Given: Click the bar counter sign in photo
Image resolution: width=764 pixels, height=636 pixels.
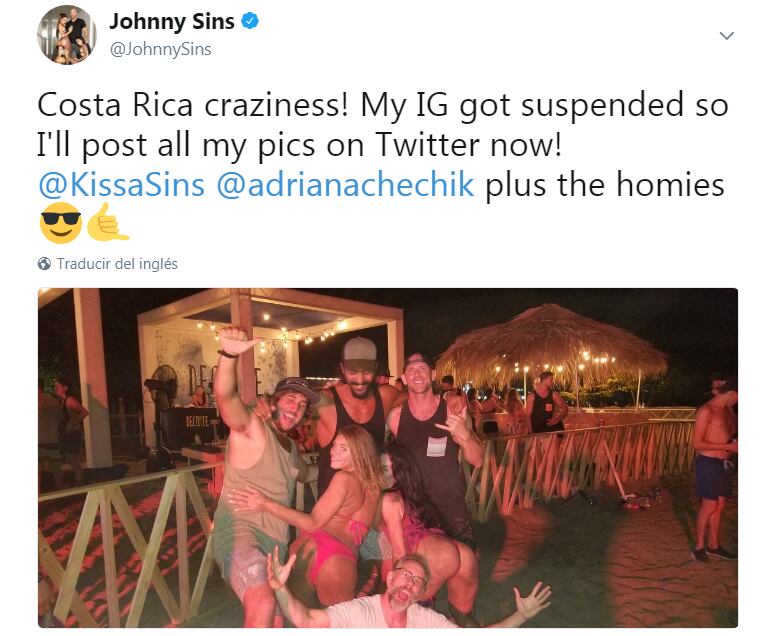Looking at the screenshot, I should pyautogui.click(x=197, y=421).
